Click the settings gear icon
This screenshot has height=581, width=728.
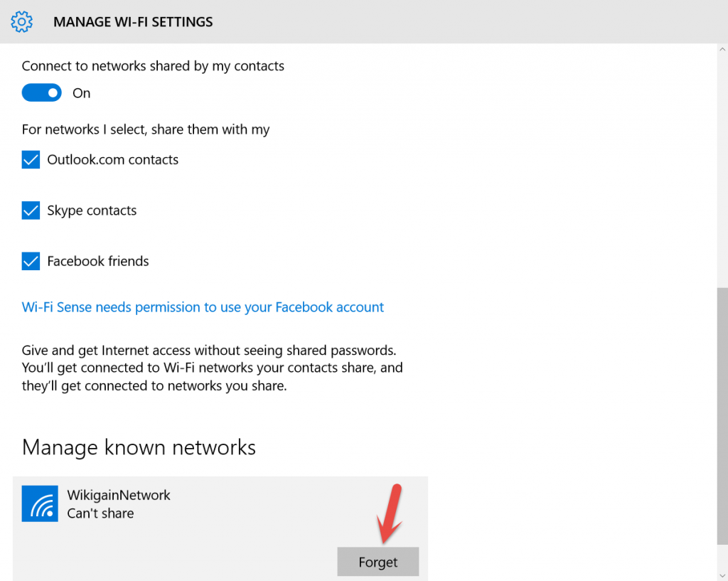[21, 21]
